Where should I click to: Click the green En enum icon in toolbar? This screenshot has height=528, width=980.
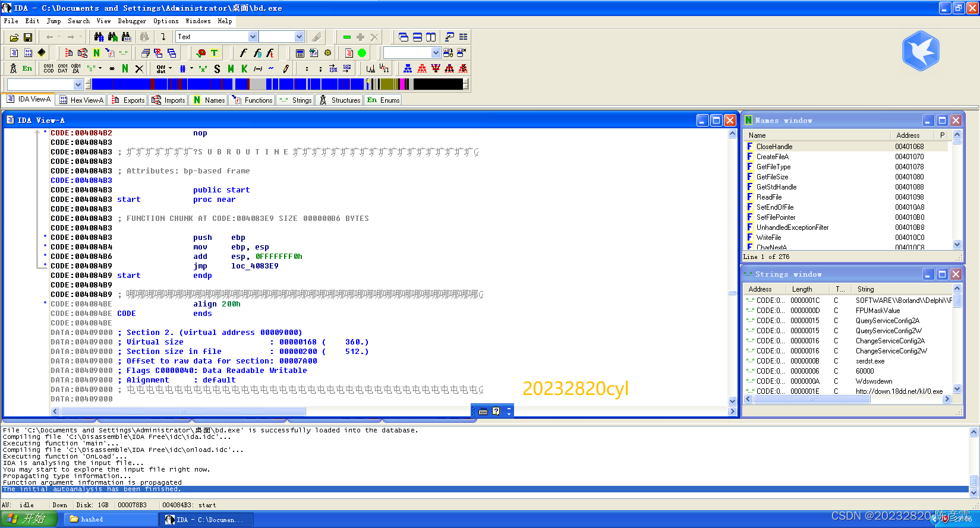click(x=27, y=68)
